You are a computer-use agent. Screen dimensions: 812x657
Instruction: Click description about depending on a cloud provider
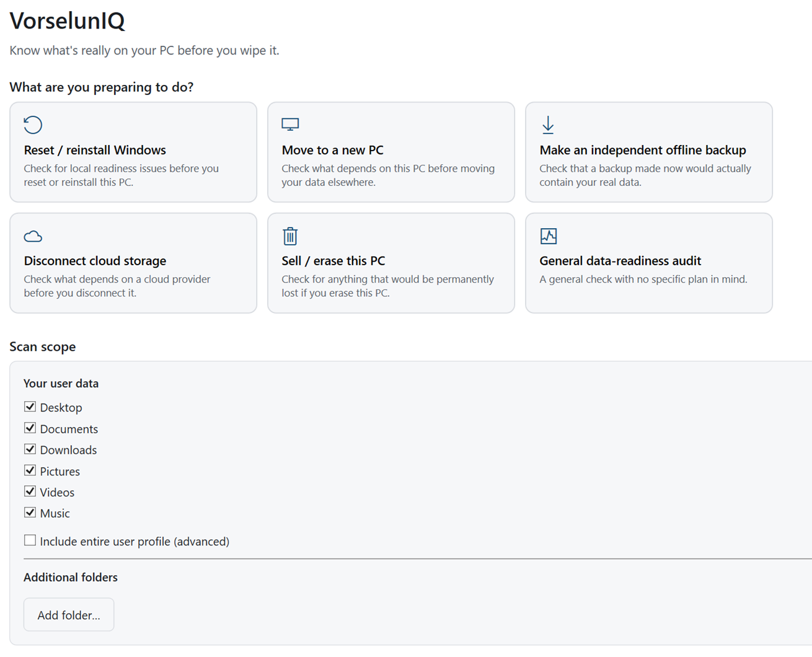pos(117,286)
